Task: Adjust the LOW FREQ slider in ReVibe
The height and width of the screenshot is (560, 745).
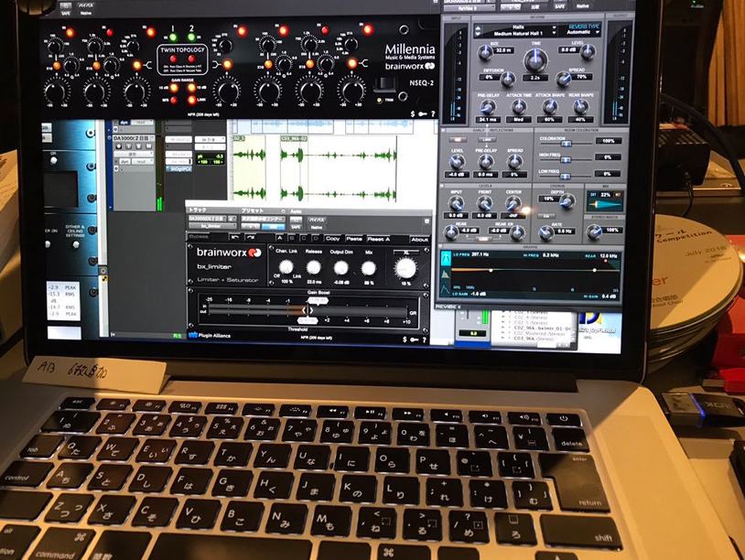Action: click(566, 177)
